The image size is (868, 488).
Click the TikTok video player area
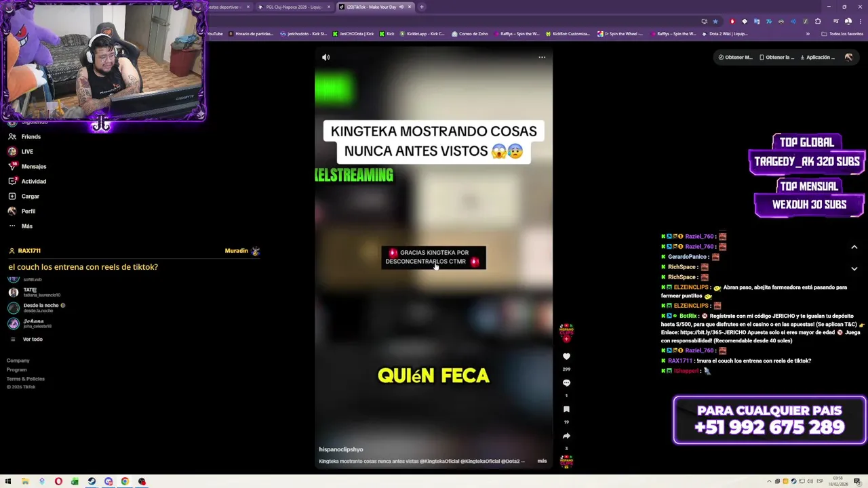[x=433, y=258]
